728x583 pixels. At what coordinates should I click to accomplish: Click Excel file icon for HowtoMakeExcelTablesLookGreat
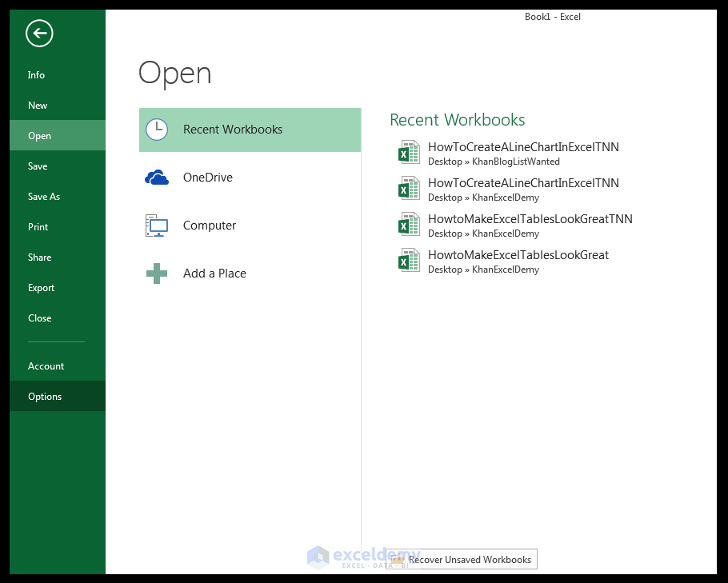point(409,260)
